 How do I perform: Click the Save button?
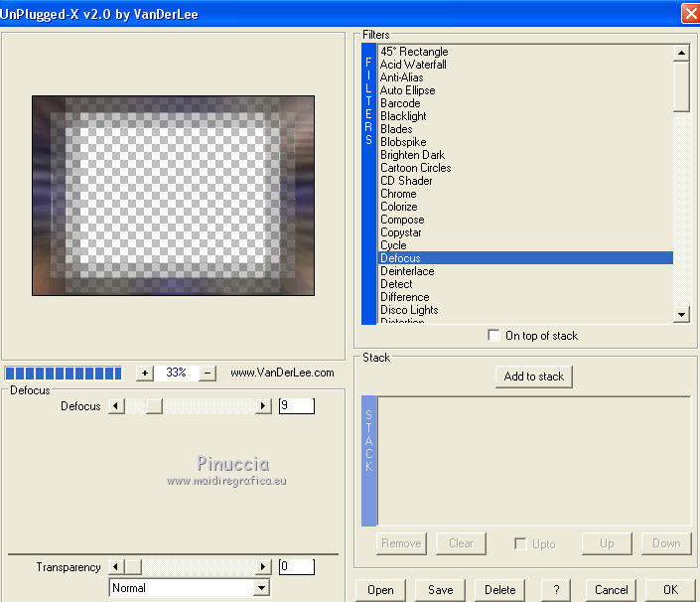coord(440,590)
